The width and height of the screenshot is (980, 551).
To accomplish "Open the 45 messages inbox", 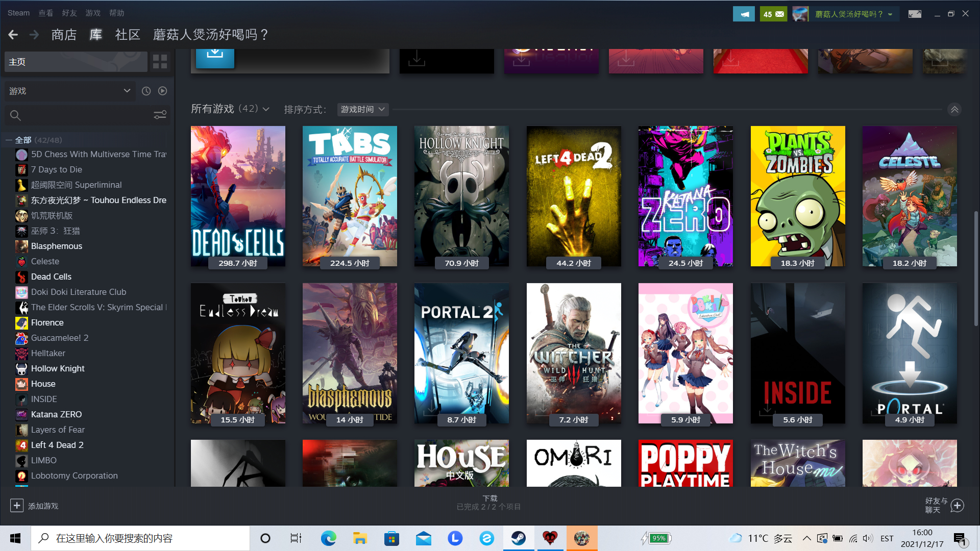I will pyautogui.click(x=773, y=14).
